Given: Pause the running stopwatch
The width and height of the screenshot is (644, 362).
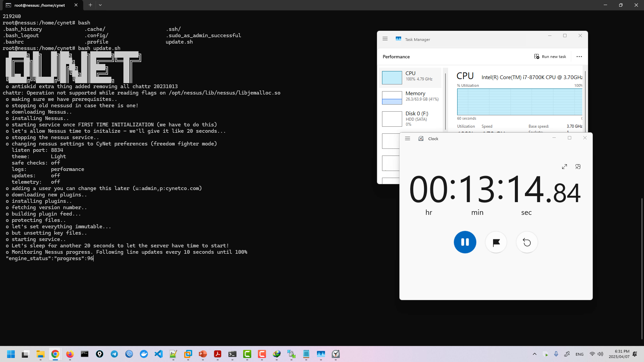Looking at the screenshot, I should 465,242.
